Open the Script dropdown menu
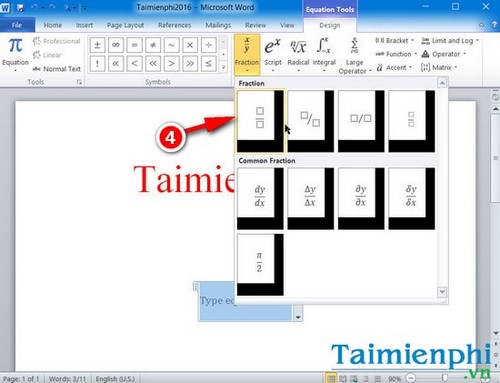This screenshot has width=500, height=383. click(273, 55)
